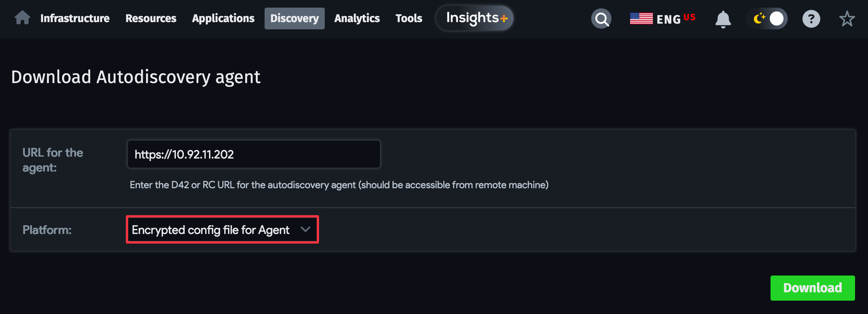Click the home icon in navigation bar

22,18
